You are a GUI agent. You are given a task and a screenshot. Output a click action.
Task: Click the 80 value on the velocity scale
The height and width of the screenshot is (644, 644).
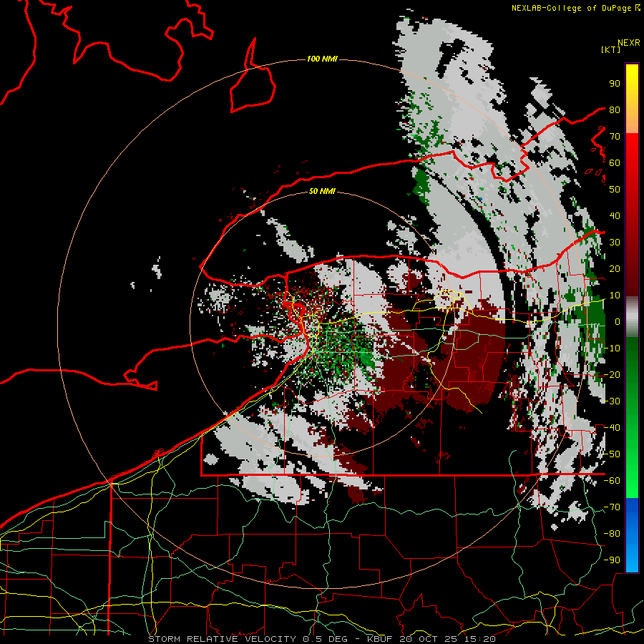pyautogui.click(x=615, y=109)
